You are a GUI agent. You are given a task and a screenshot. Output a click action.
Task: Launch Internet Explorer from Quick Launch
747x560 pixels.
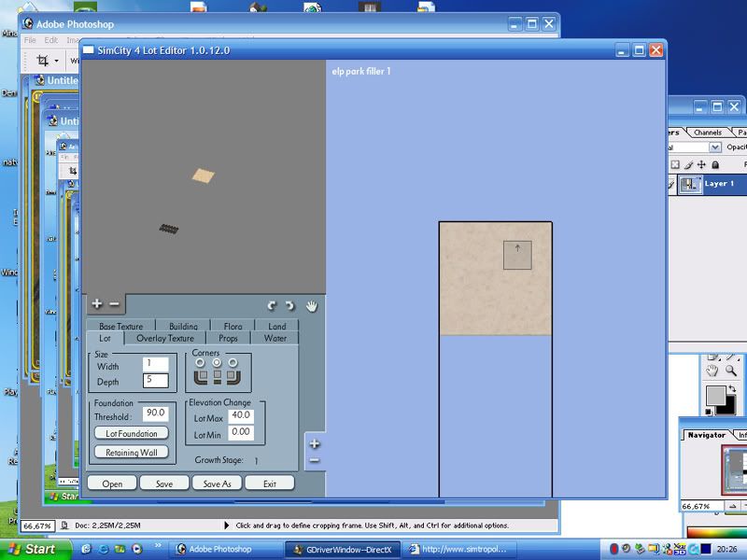pyautogui.click(x=104, y=549)
